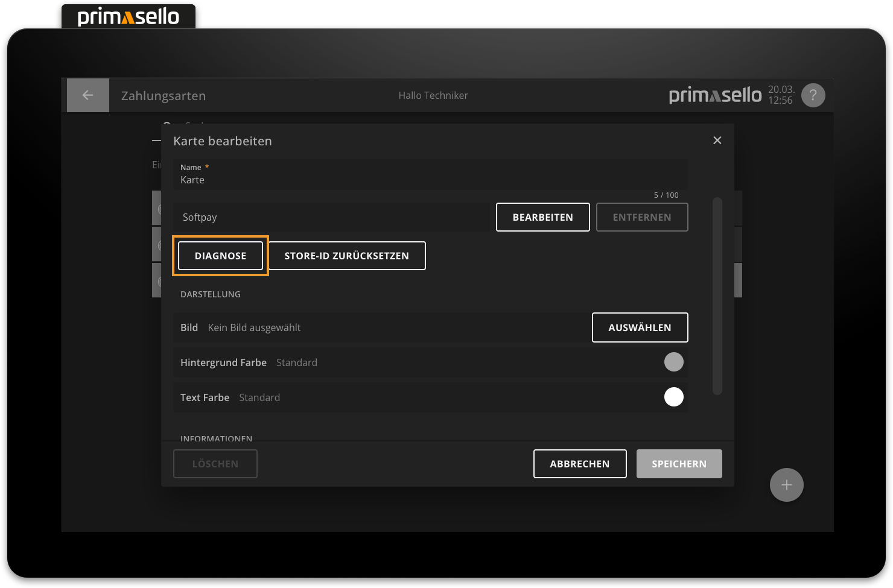Viewport: 893px width, 588px height.
Task: Click the primasello logo at the top left
Action: (x=128, y=16)
